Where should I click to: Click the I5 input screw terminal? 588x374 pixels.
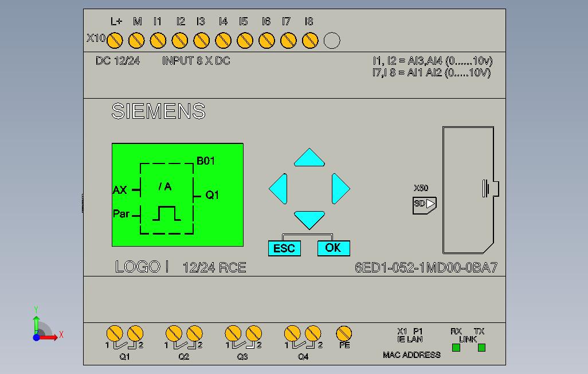[245, 41]
